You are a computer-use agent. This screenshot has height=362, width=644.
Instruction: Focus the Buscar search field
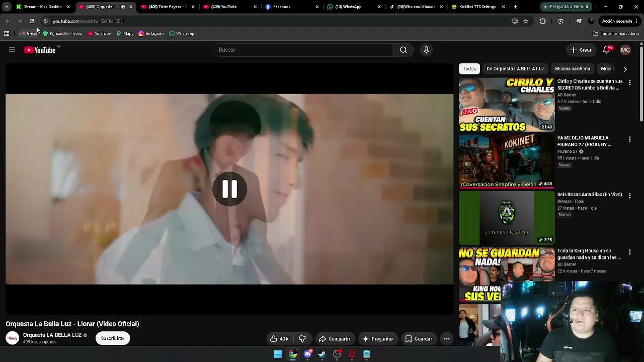(303, 50)
